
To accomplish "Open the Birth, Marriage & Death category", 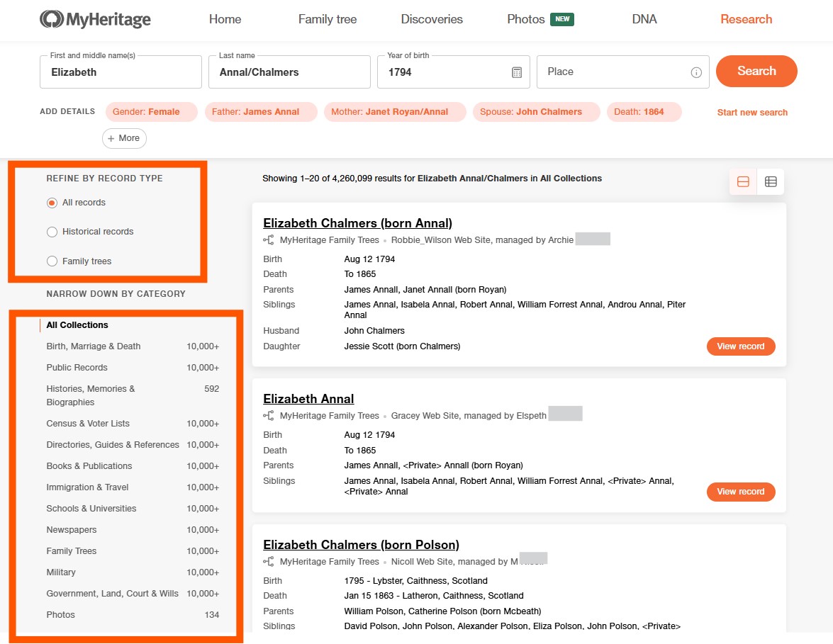I will point(94,346).
